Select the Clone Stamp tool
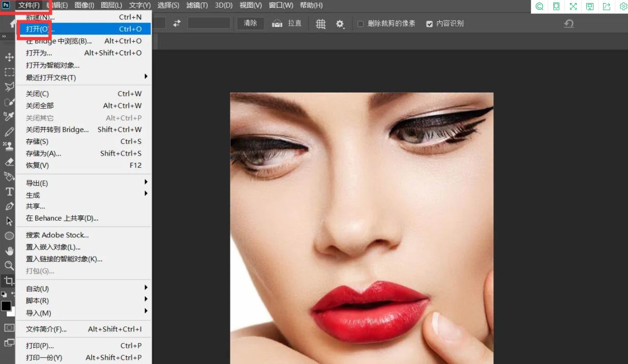This screenshot has height=364, width=628. click(x=9, y=146)
